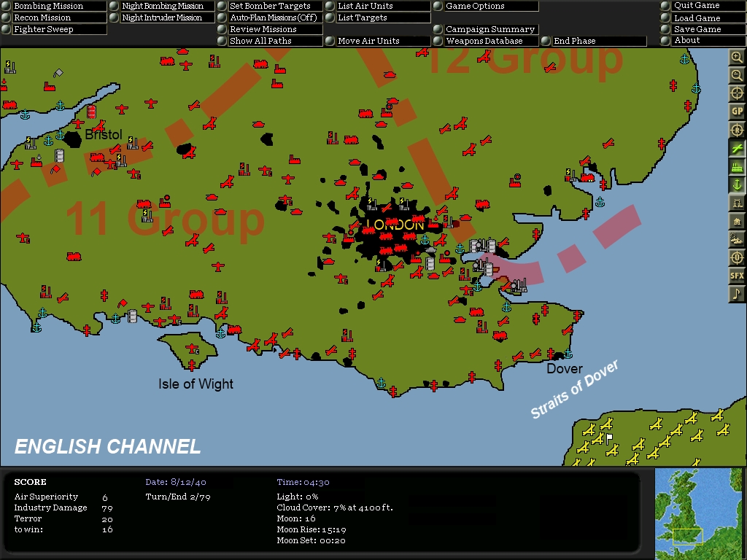This screenshot has width=747, height=560.
Task: Click the Moon Rise: 15:19 line
Action: 311,529
